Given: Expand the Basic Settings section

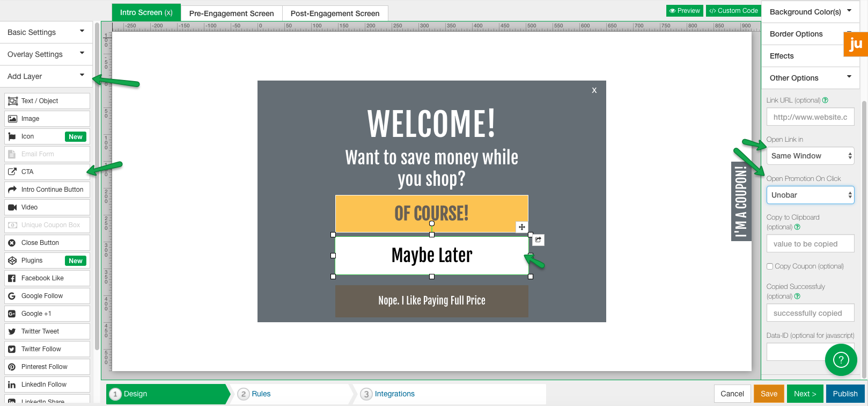Looking at the screenshot, I should click(46, 32).
